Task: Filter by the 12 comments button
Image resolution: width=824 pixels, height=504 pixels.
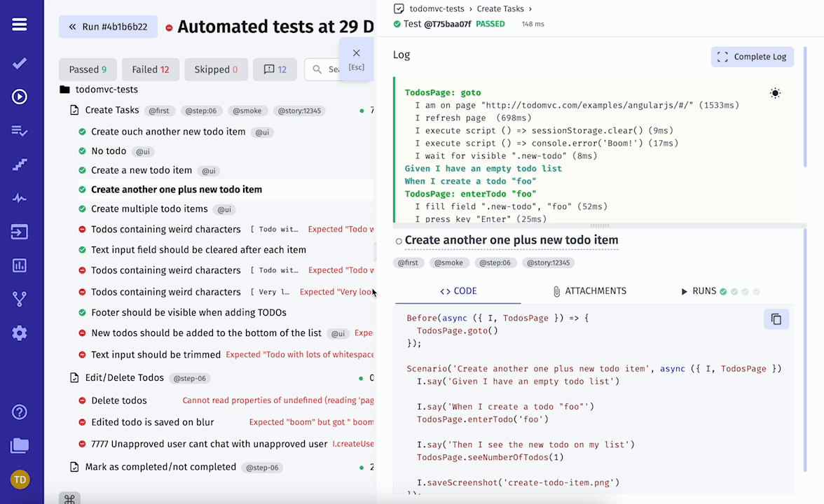Action: 275,69
